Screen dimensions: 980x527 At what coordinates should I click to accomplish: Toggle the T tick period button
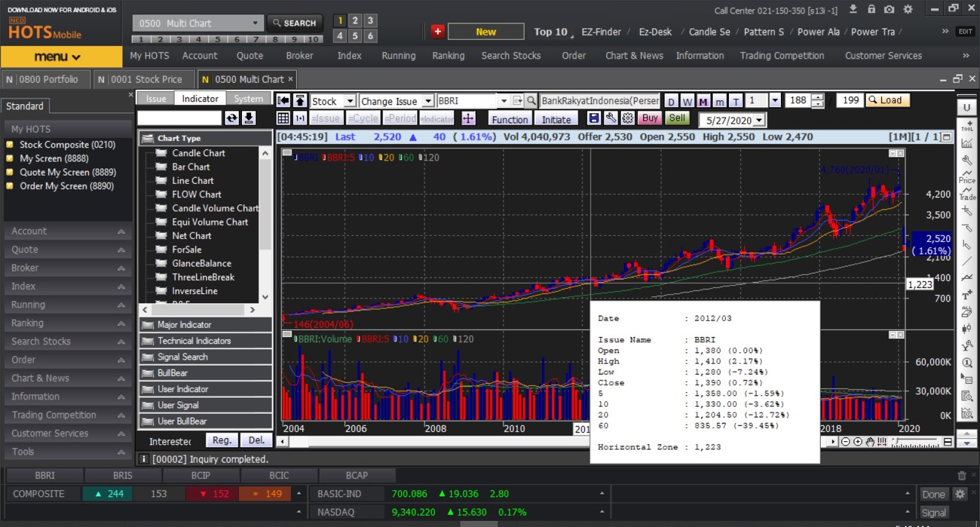click(736, 102)
